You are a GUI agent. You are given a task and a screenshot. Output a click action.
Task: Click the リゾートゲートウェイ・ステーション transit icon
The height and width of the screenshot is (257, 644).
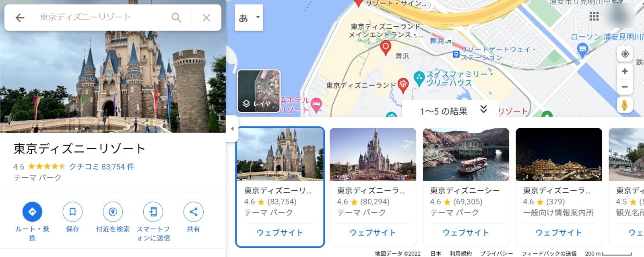(456, 54)
